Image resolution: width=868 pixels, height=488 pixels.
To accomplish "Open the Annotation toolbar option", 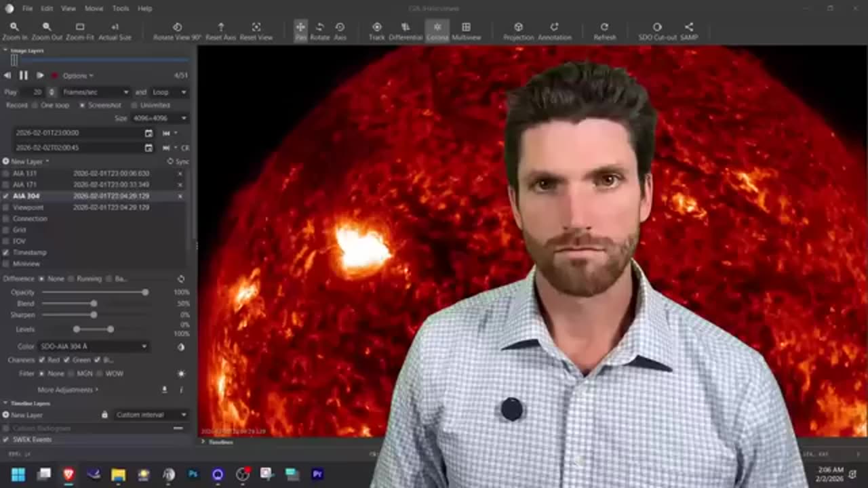I will 554,31.
